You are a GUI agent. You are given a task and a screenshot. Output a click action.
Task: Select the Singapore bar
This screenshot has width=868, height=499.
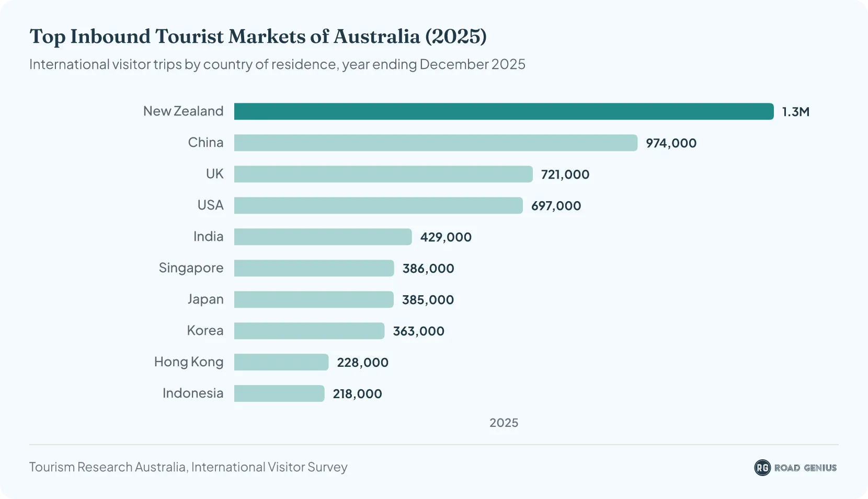tap(314, 268)
